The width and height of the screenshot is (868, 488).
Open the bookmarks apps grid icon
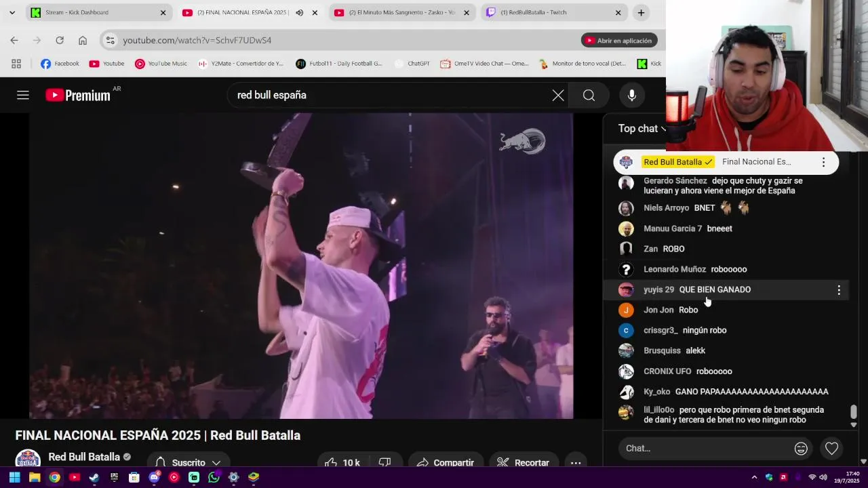[16, 64]
